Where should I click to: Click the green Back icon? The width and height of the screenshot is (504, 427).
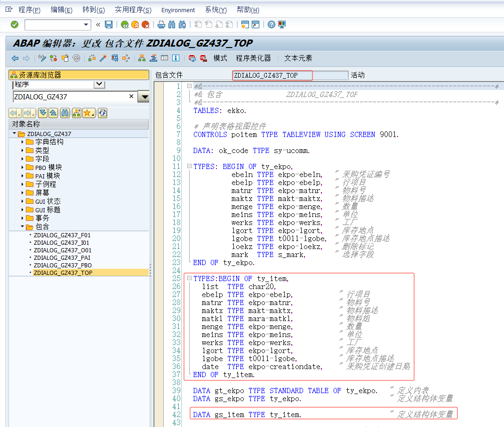click(x=125, y=24)
